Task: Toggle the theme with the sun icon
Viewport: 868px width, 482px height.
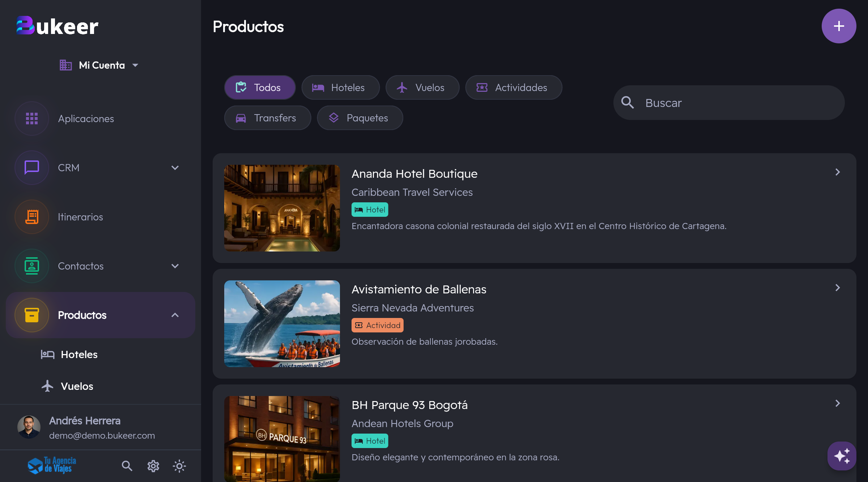Action: pos(179,466)
